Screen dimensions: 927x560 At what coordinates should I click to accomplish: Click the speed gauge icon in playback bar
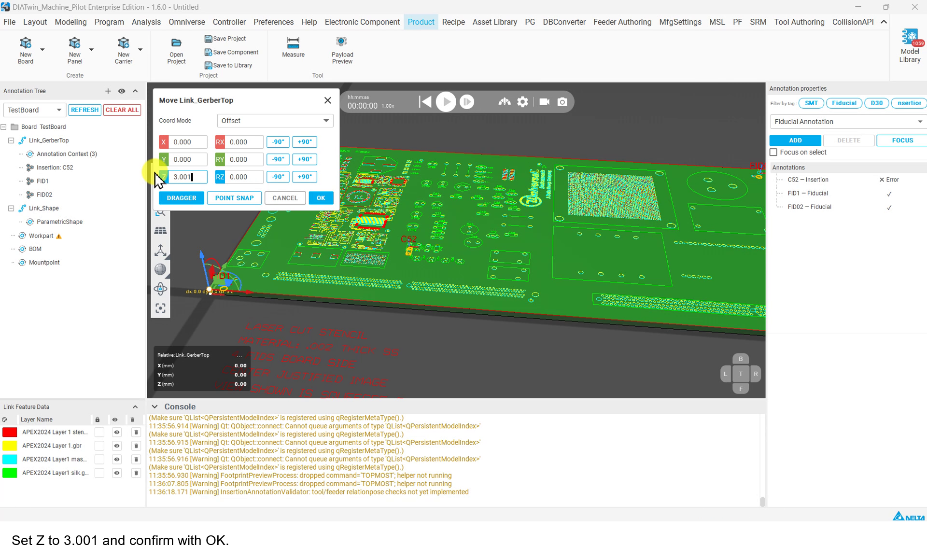(505, 102)
